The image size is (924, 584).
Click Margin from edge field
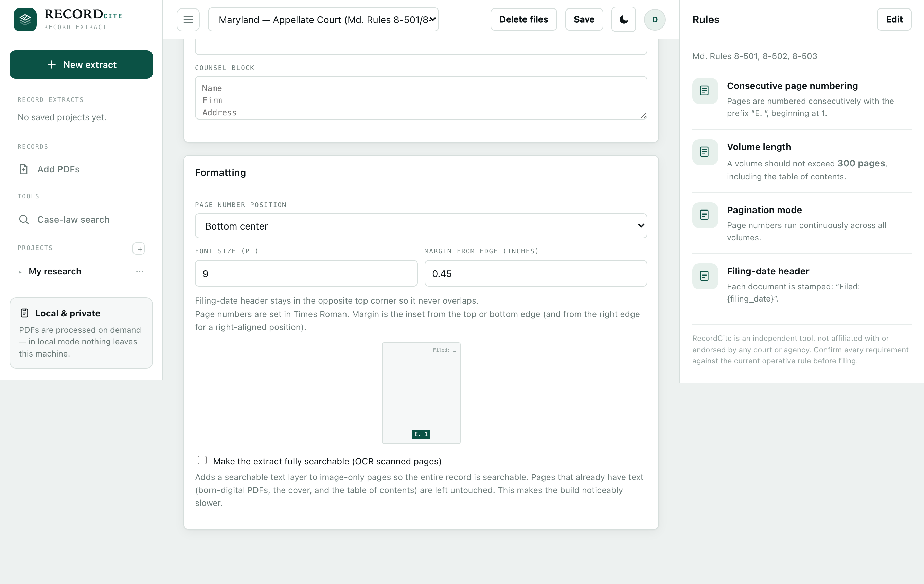click(x=536, y=273)
